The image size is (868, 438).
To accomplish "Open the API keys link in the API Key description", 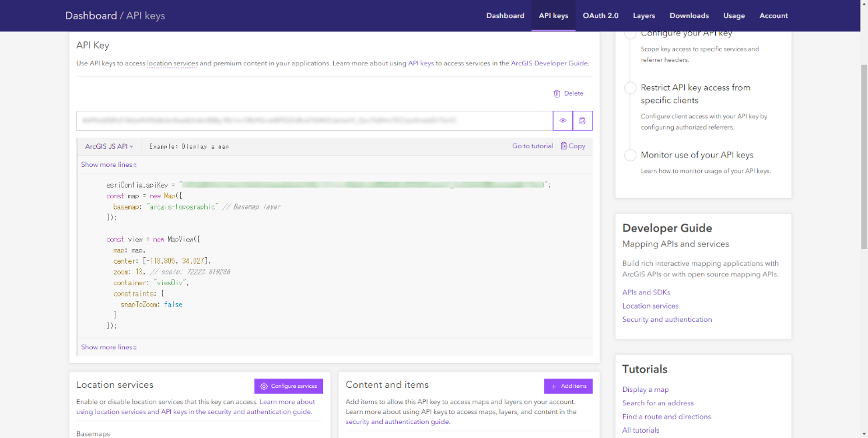I will click(421, 63).
